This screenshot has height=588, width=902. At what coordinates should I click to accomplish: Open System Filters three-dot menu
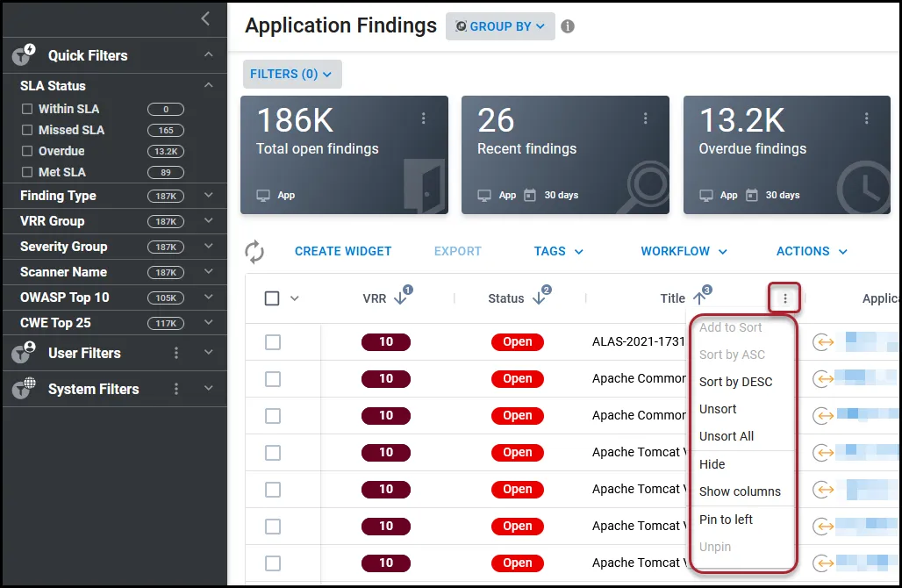[x=176, y=389]
